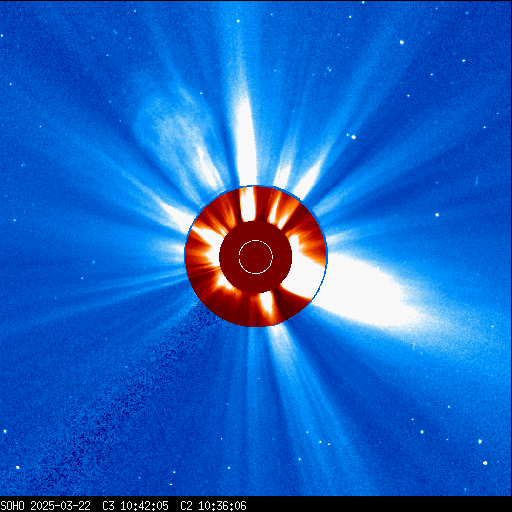Click the C2 10:36:06 timestamp

(x=213, y=506)
